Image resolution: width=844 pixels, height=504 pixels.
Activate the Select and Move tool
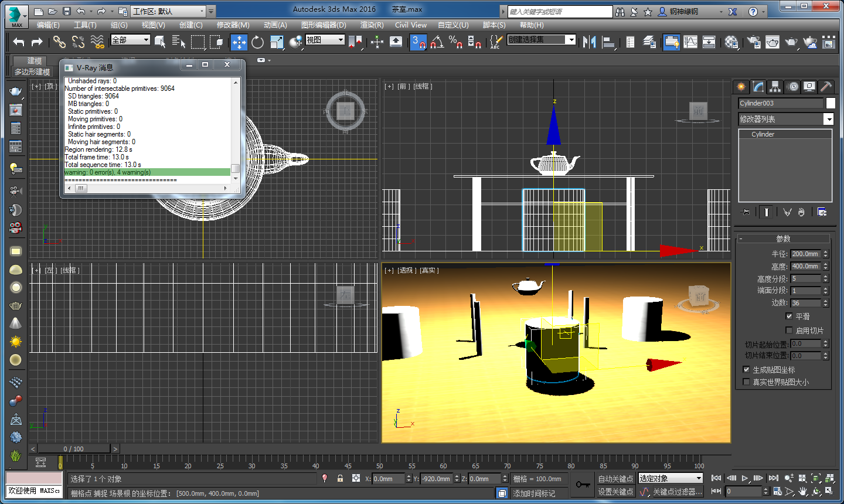[239, 42]
